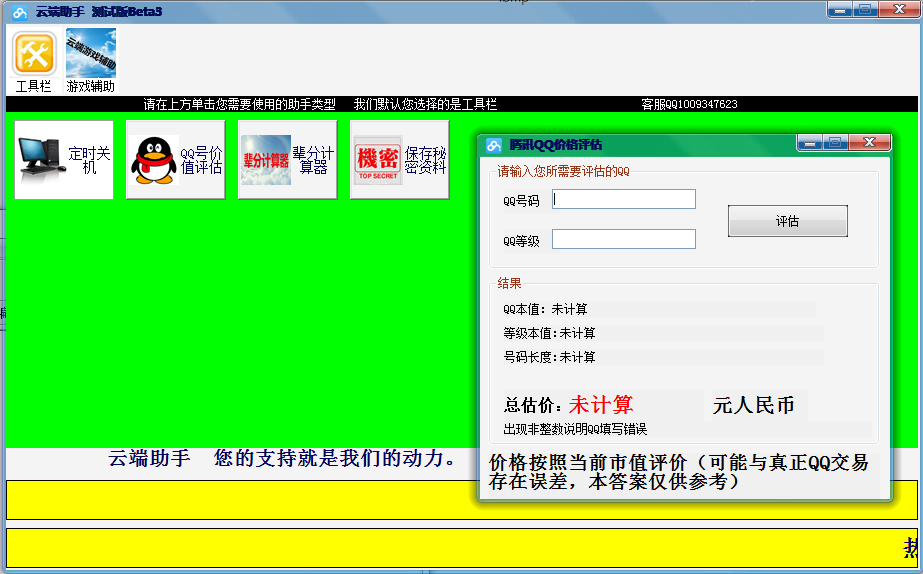Viewport: 923px width, 574px height.
Task: Close the 腾讯QQ价格评估 dialog
Action: 869,142
